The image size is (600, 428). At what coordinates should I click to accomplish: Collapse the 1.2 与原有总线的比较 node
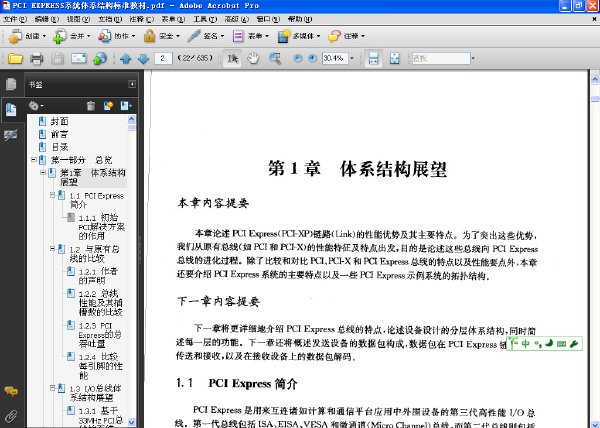tap(52, 249)
